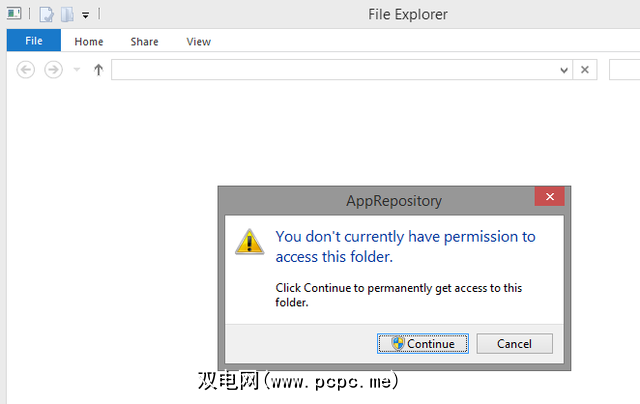
Task: Switch to the Home ribbon tab
Action: click(89, 42)
